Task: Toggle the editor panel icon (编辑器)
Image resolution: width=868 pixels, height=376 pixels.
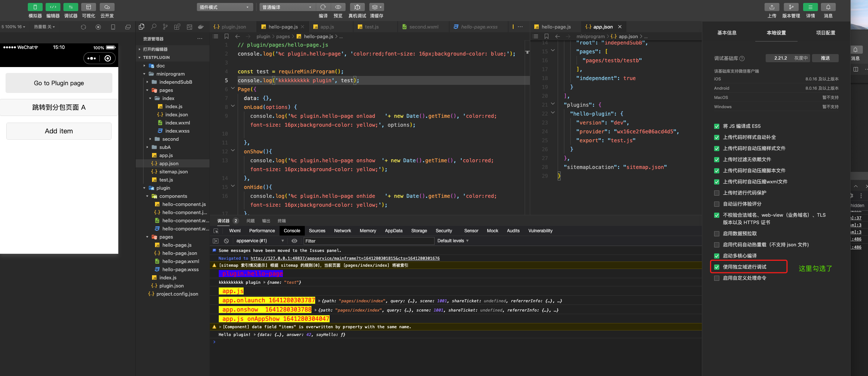Action: point(53,7)
